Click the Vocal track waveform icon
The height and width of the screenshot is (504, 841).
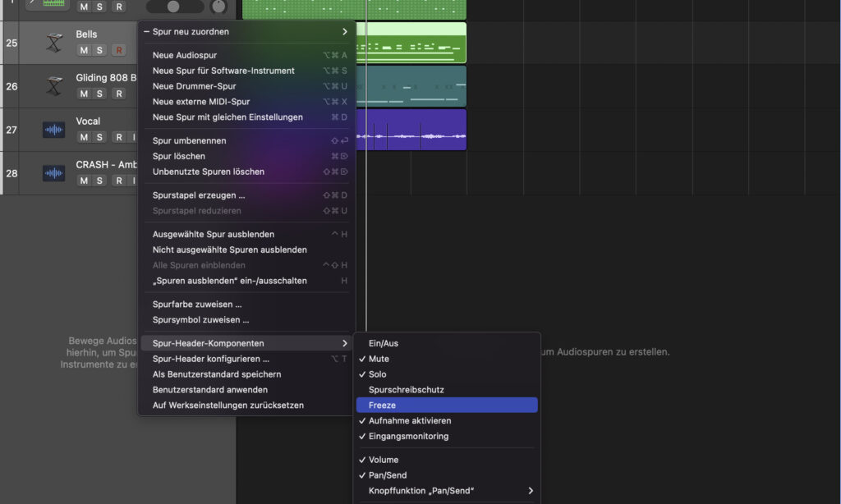point(53,130)
